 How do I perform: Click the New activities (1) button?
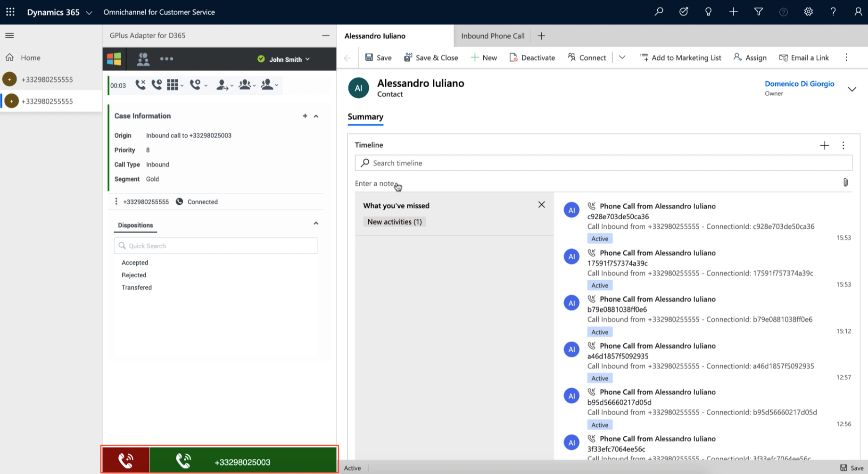pyautogui.click(x=395, y=222)
